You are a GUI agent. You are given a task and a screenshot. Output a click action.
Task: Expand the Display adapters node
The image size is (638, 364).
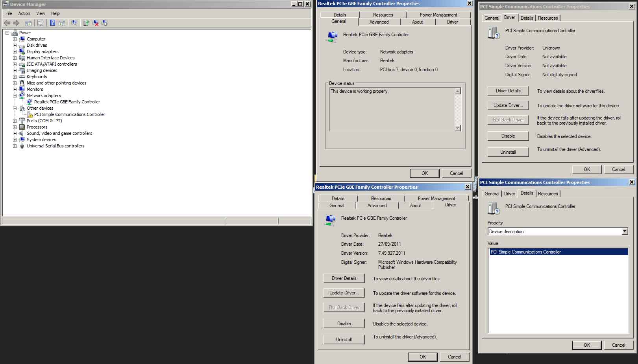coord(15,51)
